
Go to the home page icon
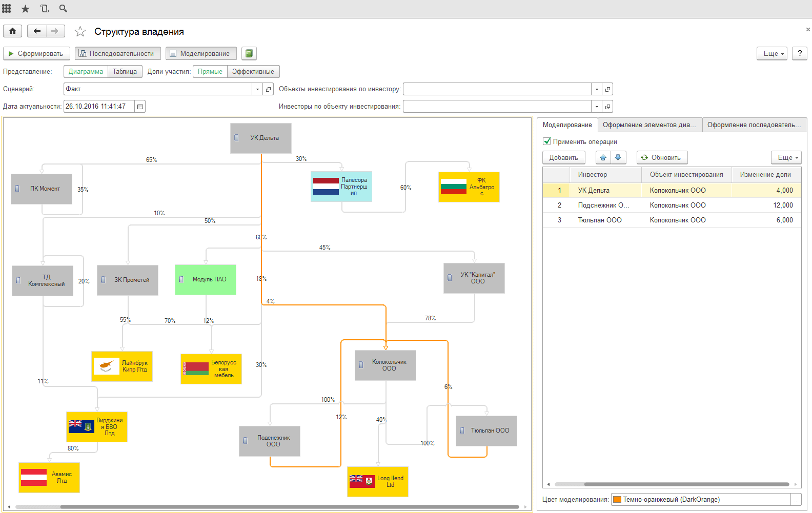[x=13, y=31]
